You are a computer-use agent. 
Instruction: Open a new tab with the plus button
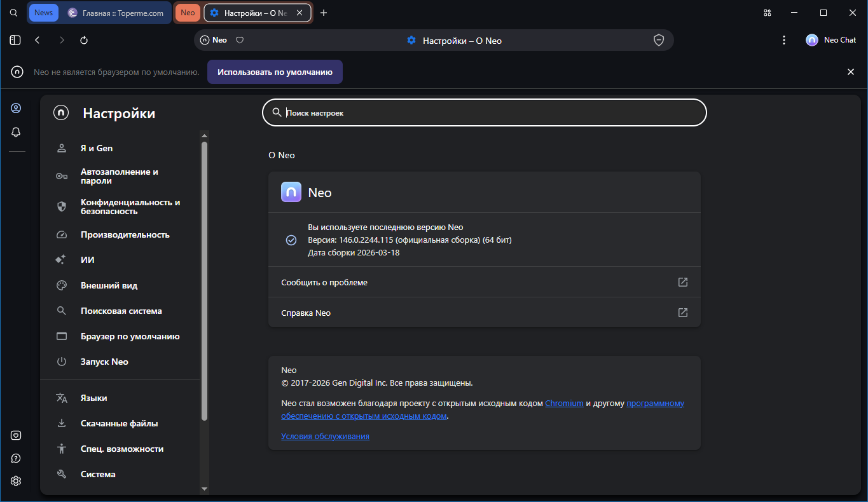324,13
